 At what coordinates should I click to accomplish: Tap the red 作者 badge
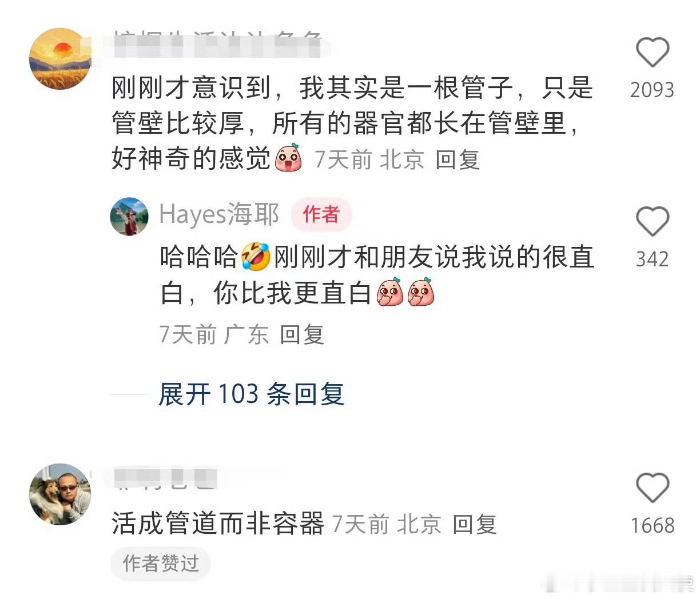[x=321, y=214]
